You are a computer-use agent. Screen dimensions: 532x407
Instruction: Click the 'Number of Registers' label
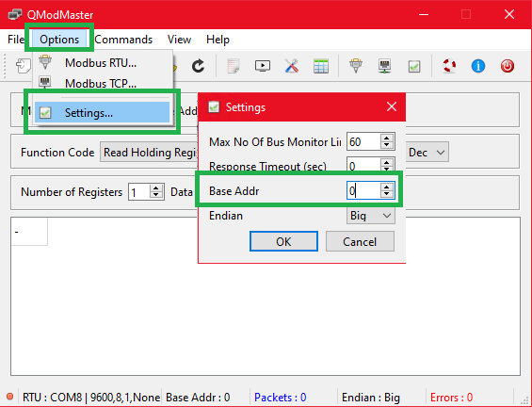pos(72,192)
